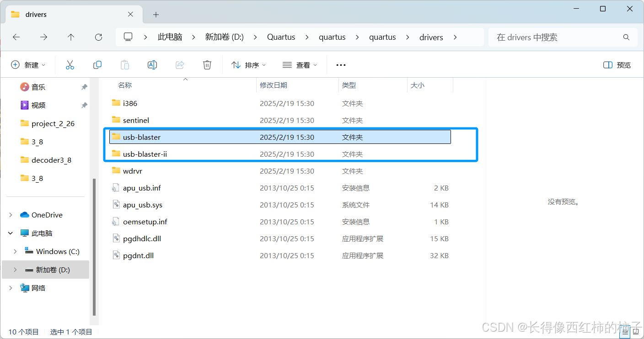Click the Copy icon in toolbar

click(x=97, y=65)
